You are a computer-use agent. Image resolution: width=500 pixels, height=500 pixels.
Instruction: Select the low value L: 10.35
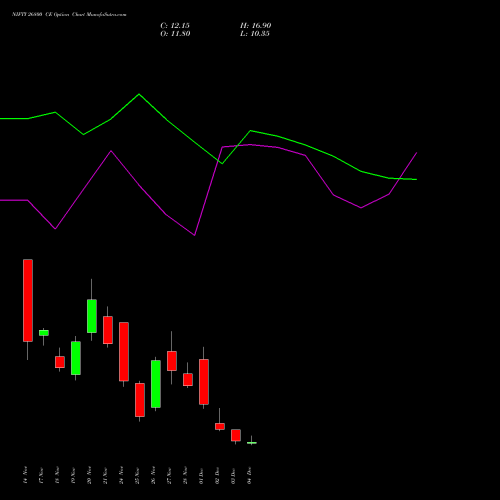coord(255,34)
